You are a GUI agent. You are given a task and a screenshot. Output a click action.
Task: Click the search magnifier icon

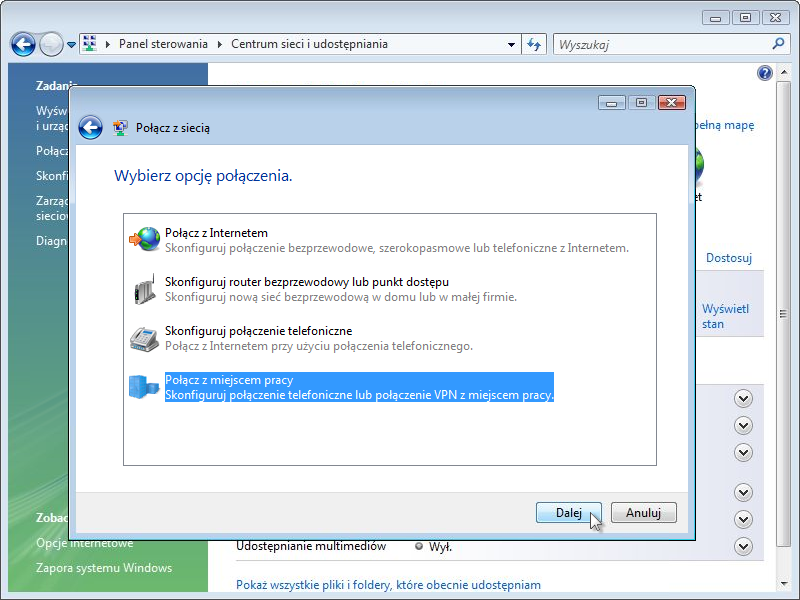[779, 44]
